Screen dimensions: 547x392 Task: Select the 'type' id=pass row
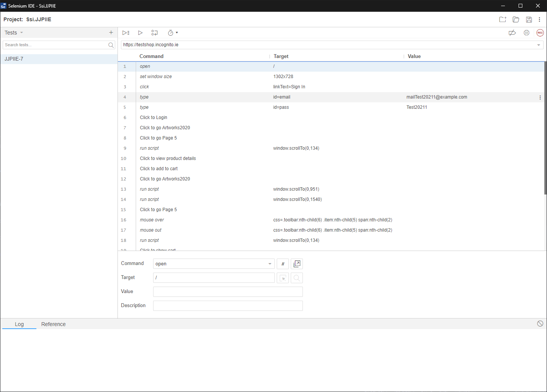tap(331, 107)
